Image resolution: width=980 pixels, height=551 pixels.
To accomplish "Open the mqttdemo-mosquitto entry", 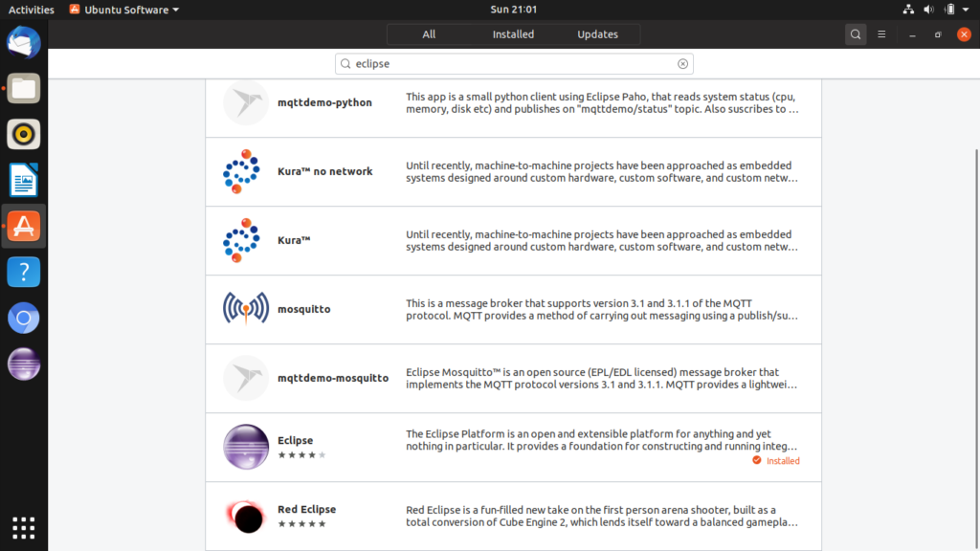I will (513, 378).
